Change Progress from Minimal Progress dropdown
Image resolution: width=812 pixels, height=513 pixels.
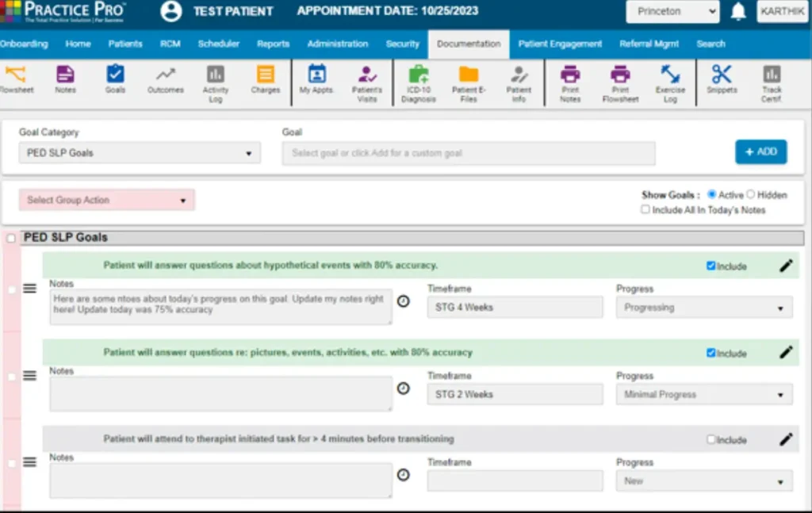[x=703, y=394]
